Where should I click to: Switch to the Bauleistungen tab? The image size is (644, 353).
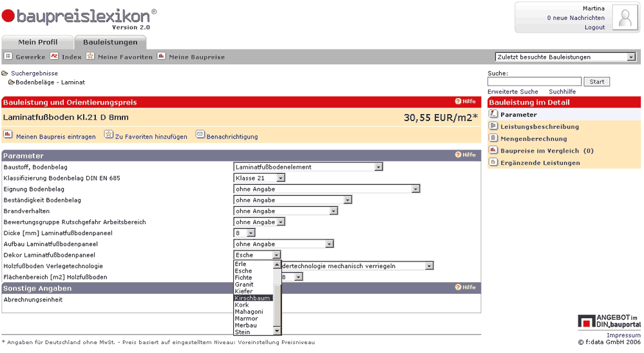tap(110, 43)
